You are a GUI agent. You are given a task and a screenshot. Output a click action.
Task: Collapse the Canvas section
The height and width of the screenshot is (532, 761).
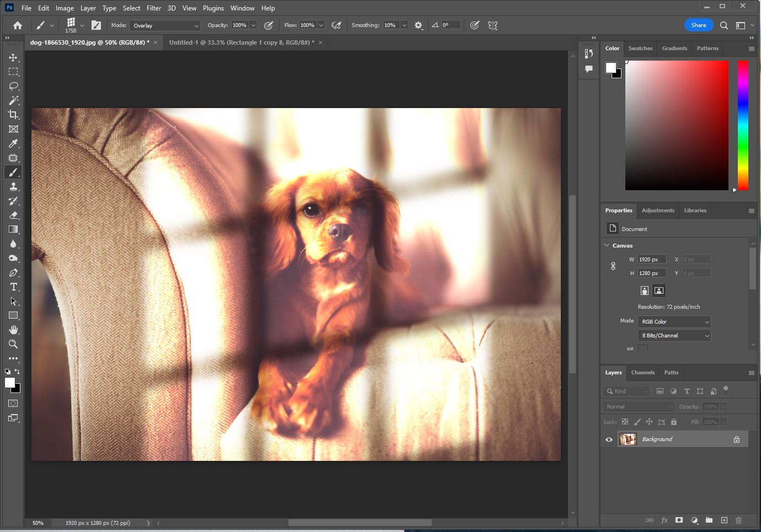click(x=607, y=245)
